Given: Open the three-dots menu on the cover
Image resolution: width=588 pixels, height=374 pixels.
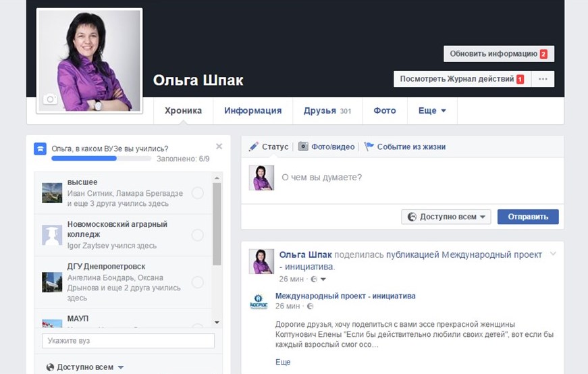Looking at the screenshot, I should point(543,79).
